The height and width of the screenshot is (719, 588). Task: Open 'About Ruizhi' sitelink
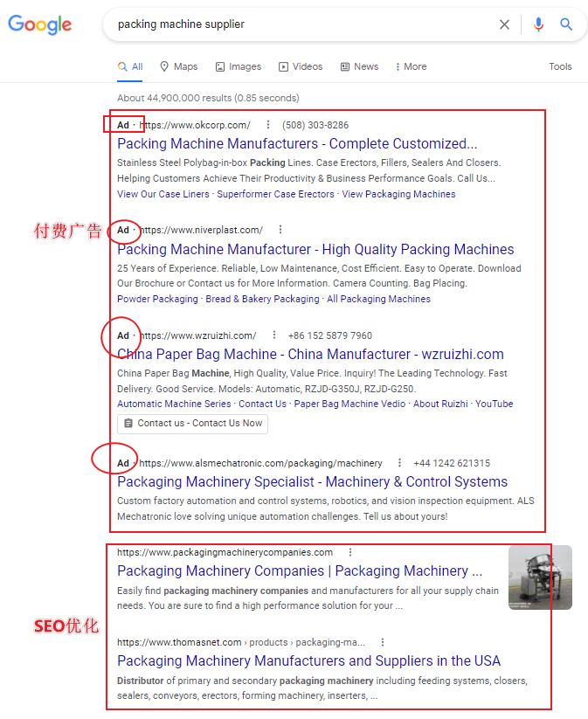[x=440, y=404]
